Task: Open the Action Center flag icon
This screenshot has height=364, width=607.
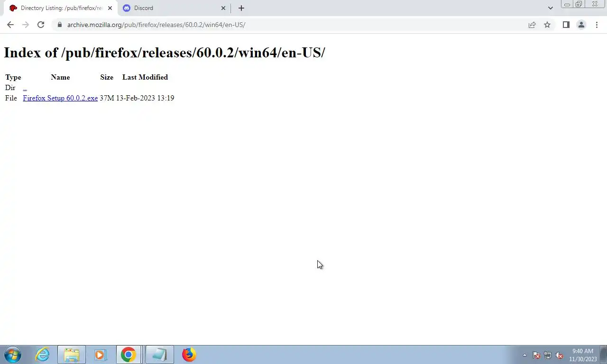Action: [536, 355]
